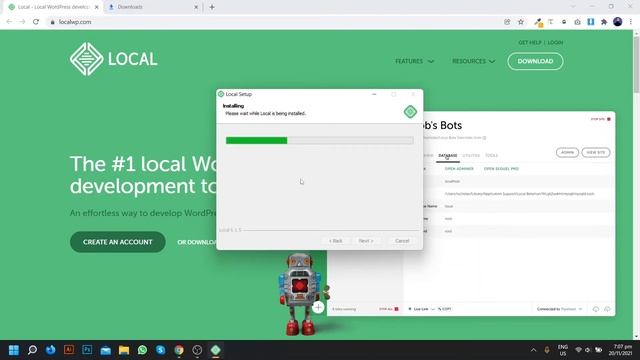This screenshot has width=640, height=360.
Task: Expand the Chrome tab search chevron
Action: click(573, 7)
